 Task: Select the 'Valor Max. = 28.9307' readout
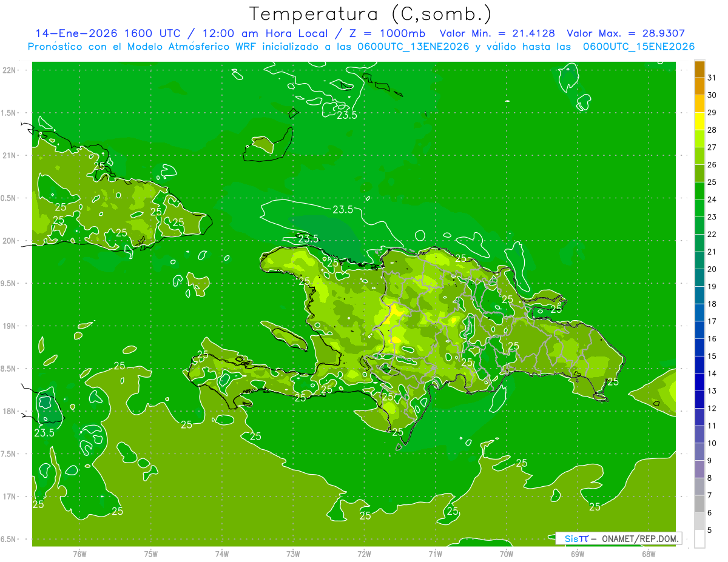625,33
